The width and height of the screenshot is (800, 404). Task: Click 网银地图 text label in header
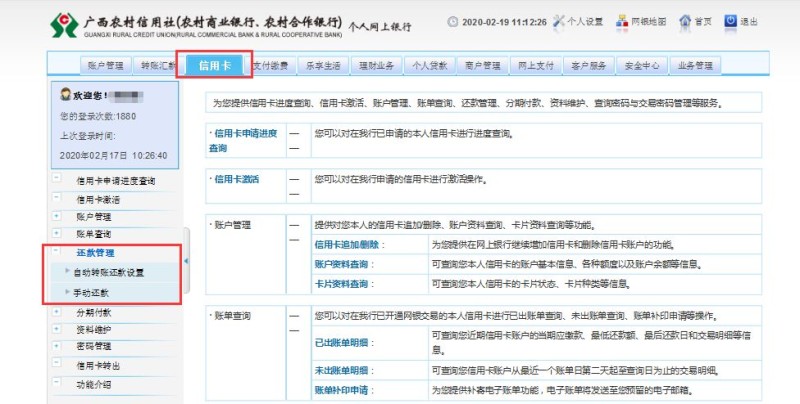(x=649, y=21)
